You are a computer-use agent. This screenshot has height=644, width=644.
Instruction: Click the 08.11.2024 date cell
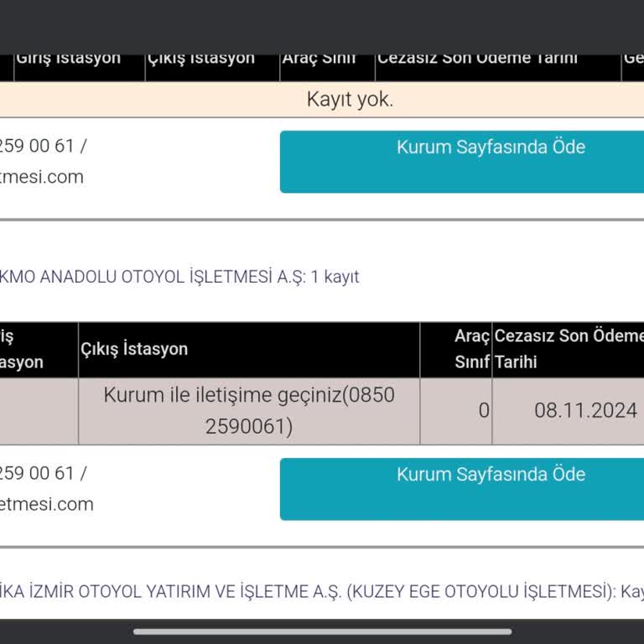pyautogui.click(x=568, y=411)
